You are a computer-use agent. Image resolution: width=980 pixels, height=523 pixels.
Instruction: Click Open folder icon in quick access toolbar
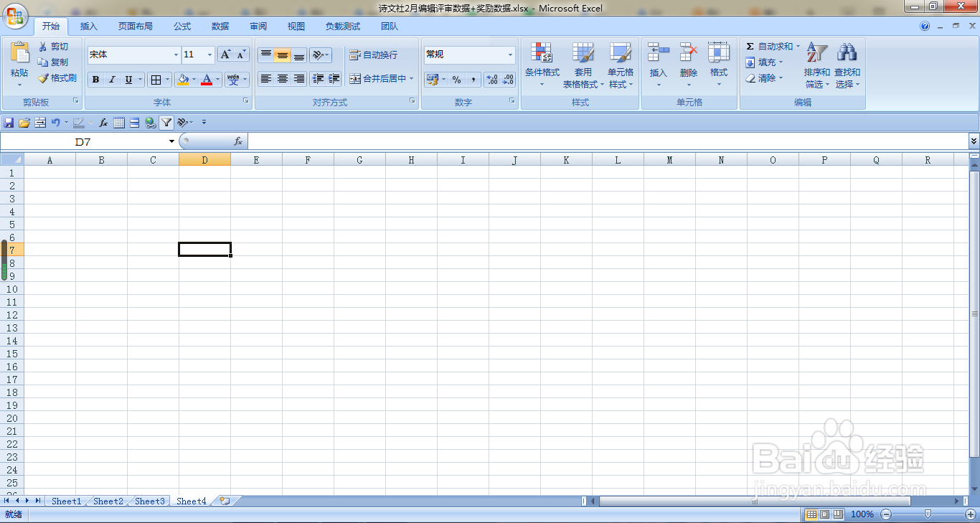click(x=24, y=123)
